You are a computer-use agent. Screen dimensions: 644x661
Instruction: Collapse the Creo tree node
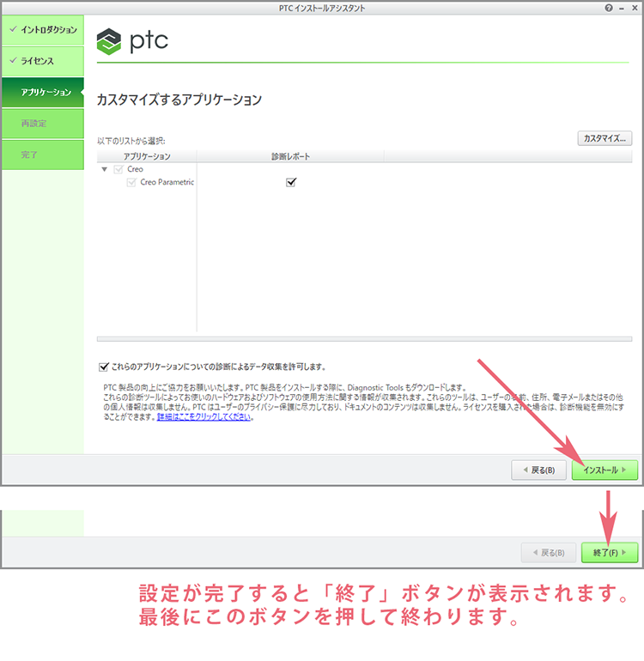[105, 169]
